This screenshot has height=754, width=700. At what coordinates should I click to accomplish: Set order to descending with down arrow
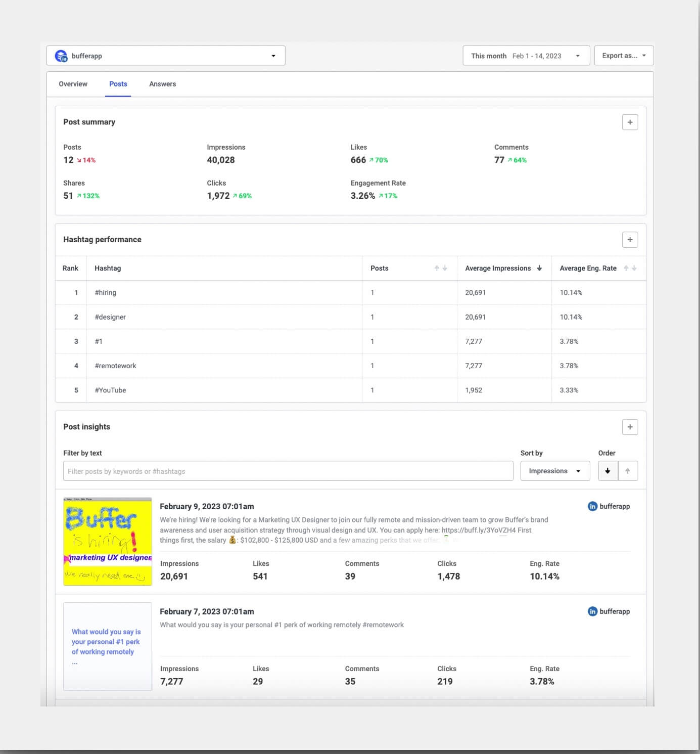[608, 471]
